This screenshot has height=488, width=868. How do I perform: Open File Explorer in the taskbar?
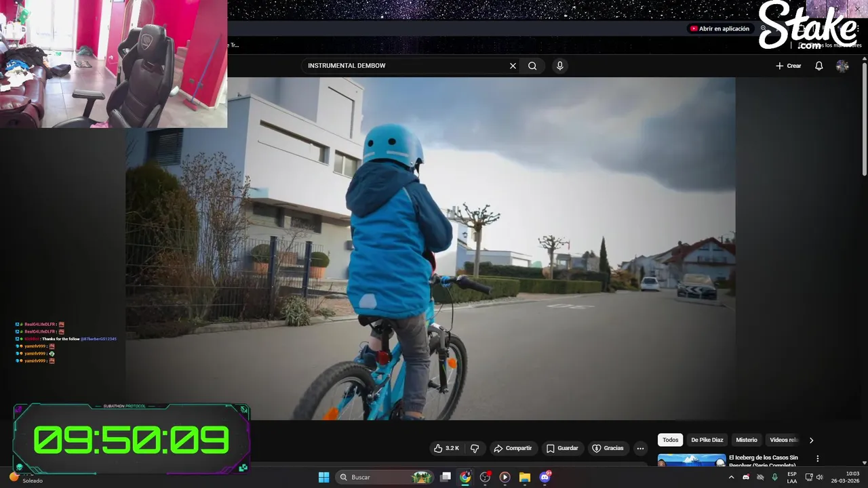tap(524, 477)
